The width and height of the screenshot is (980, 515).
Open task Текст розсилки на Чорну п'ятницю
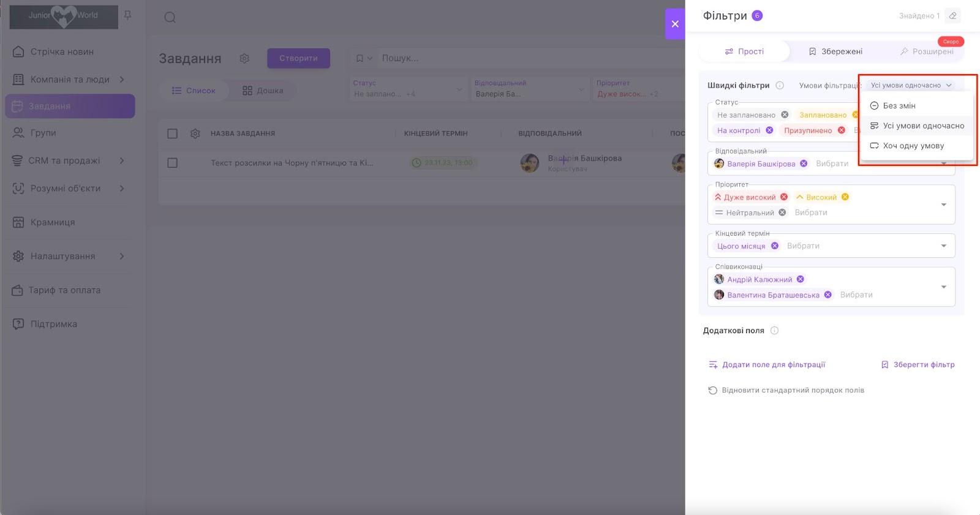[292, 163]
